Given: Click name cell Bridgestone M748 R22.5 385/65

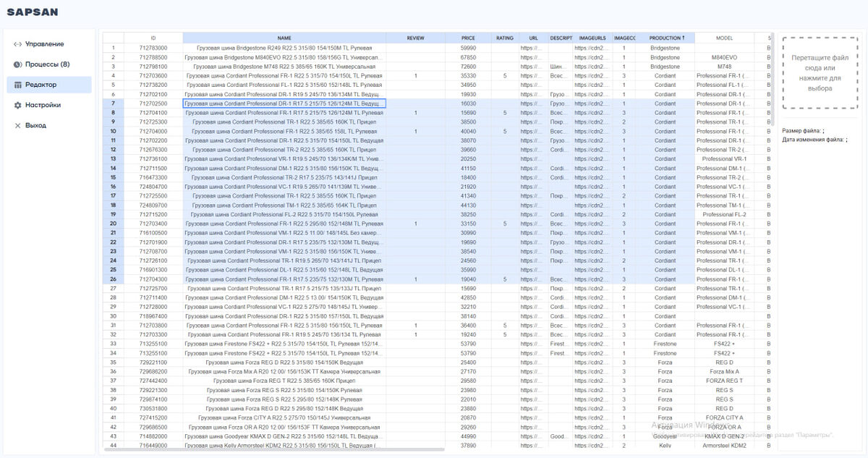Looking at the screenshot, I should coord(284,67).
